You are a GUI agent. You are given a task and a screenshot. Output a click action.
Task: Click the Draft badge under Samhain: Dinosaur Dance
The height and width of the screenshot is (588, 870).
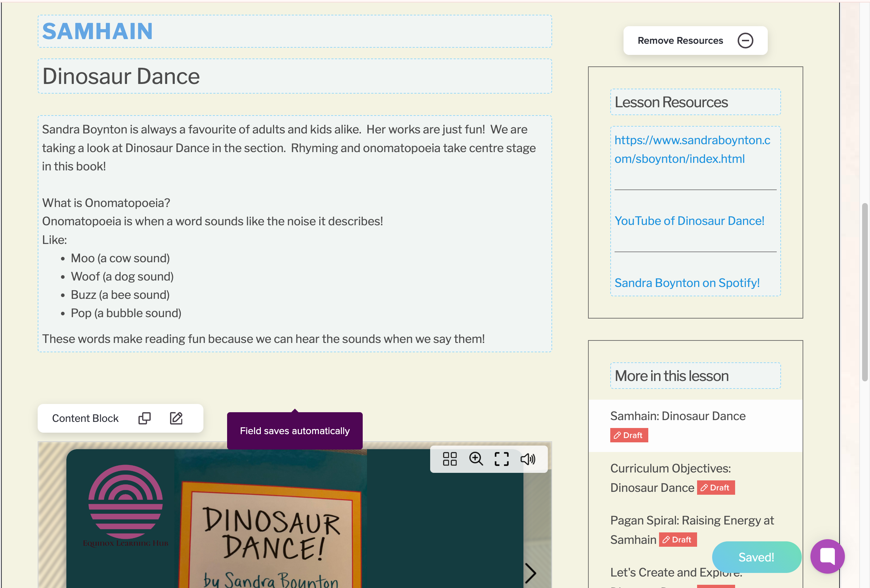pos(629,435)
